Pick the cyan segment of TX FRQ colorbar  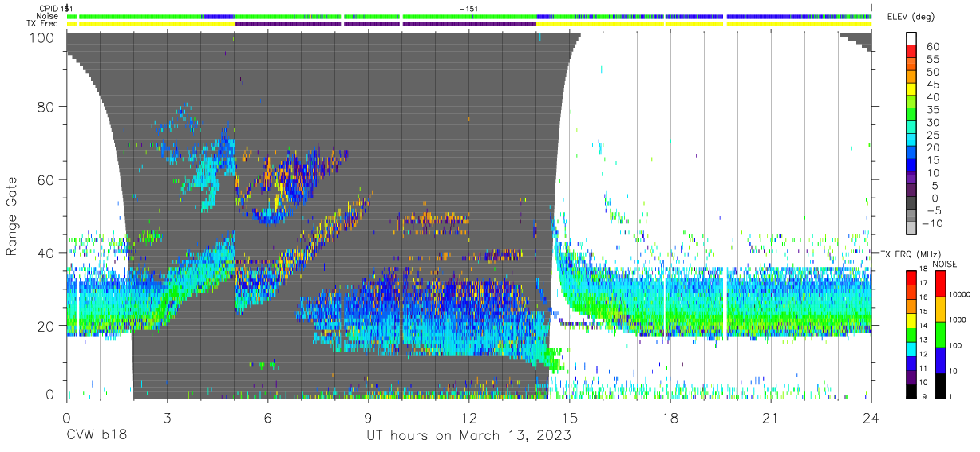911,348
